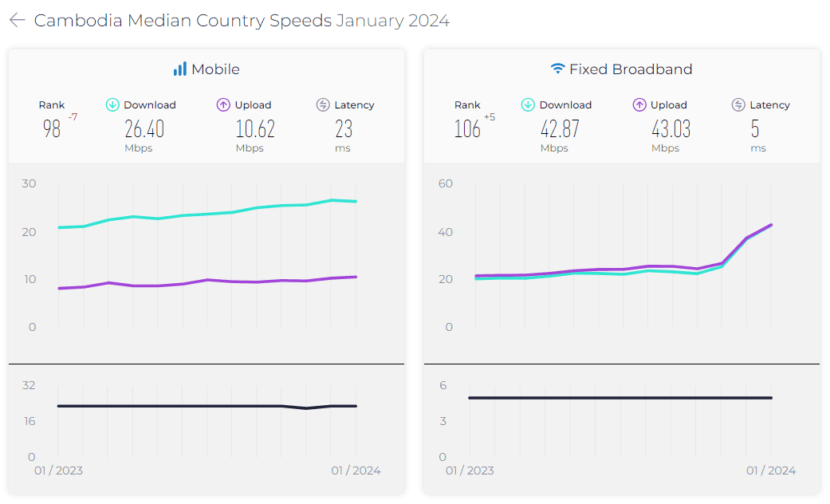Click the Upload icon under Fixed Broadband

tap(638, 104)
